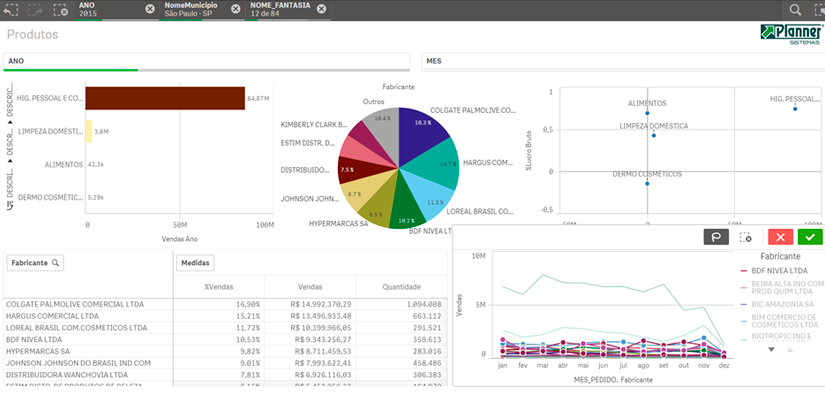Click the mar label on month axis
Image resolution: width=825 pixels, height=399 pixels.
coord(542,365)
